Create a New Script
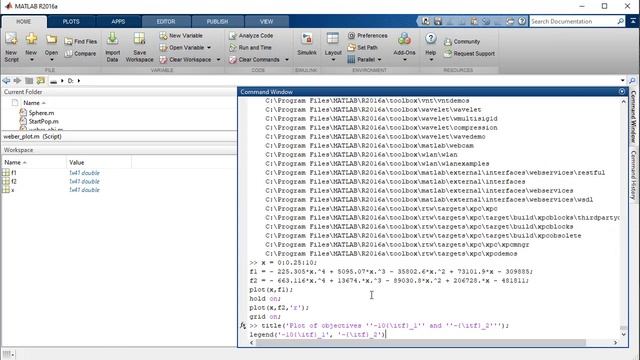Image resolution: width=640 pixels, height=360 pixels. [11, 47]
